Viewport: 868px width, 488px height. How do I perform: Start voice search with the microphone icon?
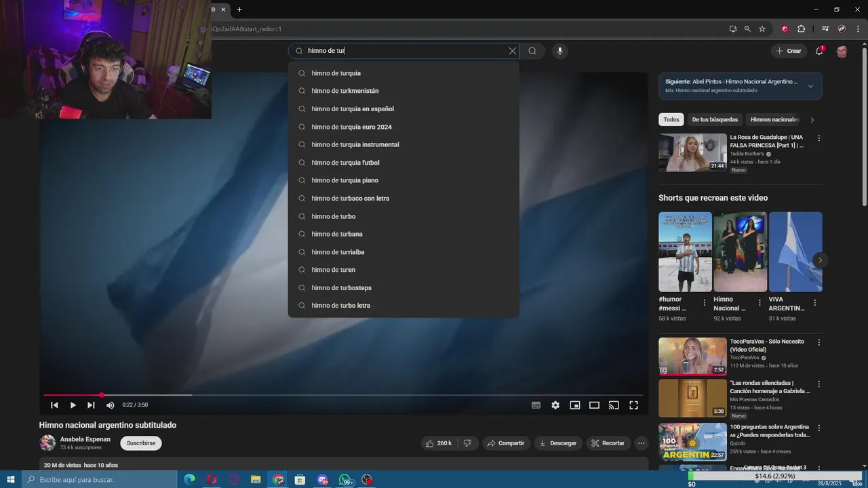point(559,51)
